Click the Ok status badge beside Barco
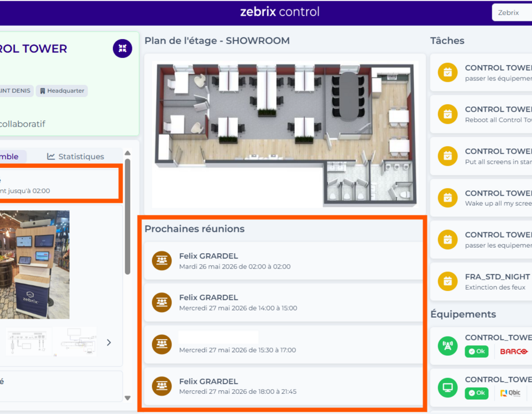The width and height of the screenshot is (532, 414). (x=476, y=351)
